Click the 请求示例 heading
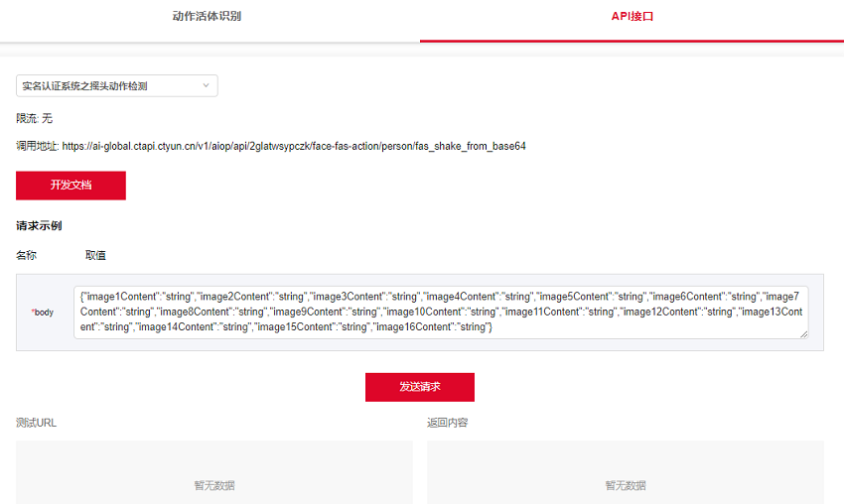The height and width of the screenshot is (504, 844). click(39, 226)
